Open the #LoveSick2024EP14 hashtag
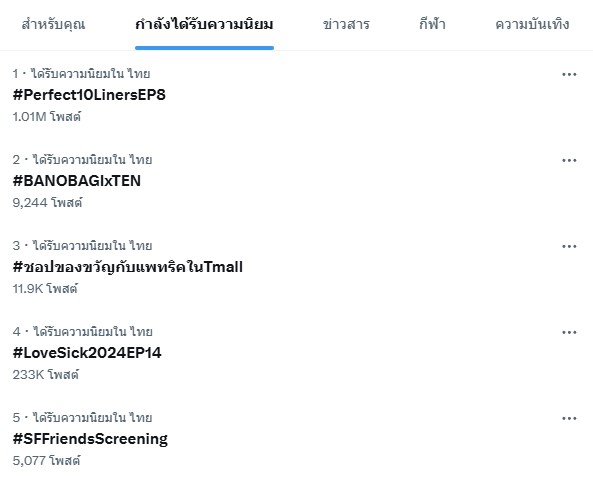This screenshot has height=480, width=593. [x=87, y=353]
